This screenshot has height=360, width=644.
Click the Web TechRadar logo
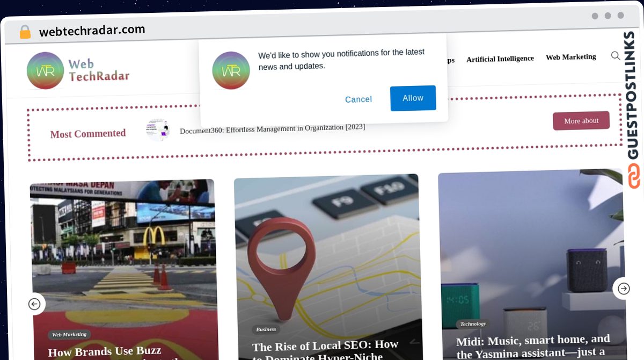coord(78,70)
